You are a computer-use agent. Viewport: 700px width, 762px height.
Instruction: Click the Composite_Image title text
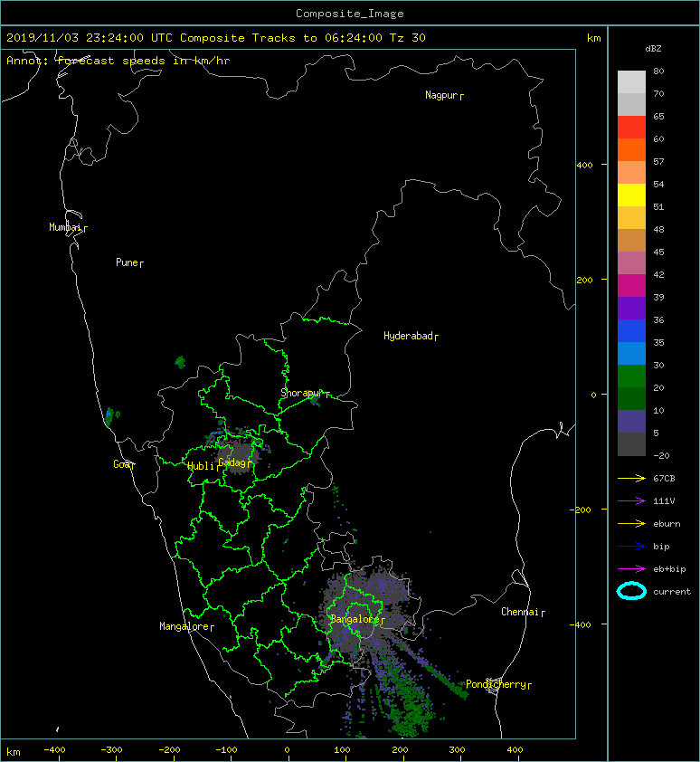[x=350, y=13]
